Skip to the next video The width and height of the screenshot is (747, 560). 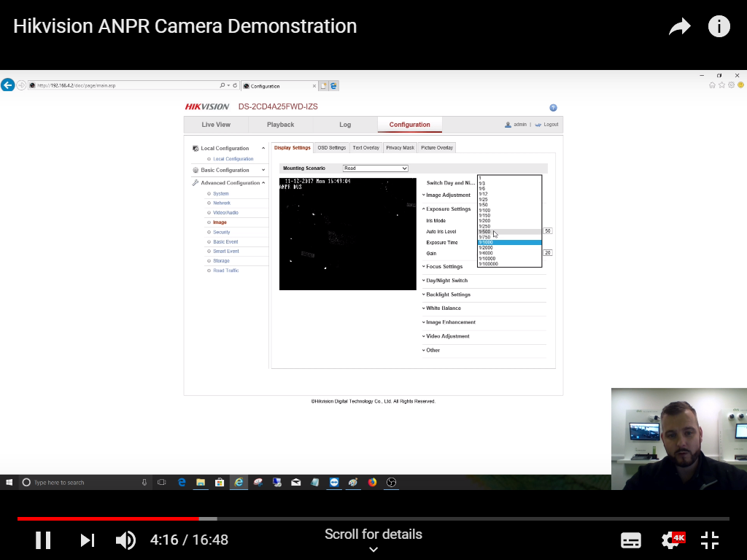pos(88,540)
